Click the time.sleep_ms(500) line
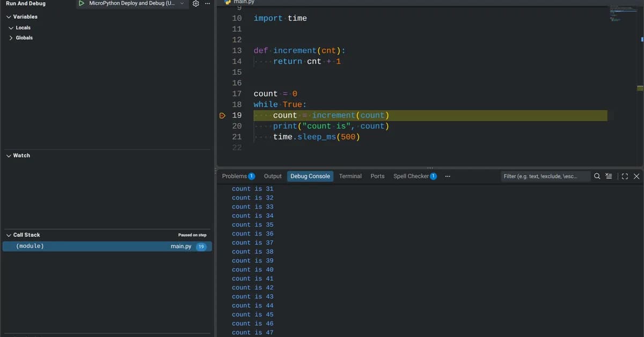Viewport: 644px width, 337px height. [x=317, y=137]
